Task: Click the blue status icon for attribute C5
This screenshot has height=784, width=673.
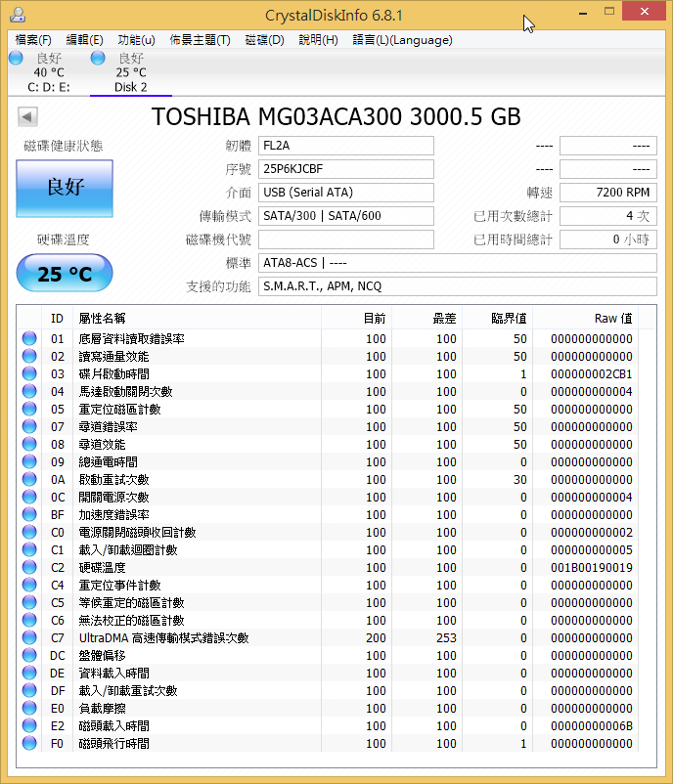Action: (29, 602)
